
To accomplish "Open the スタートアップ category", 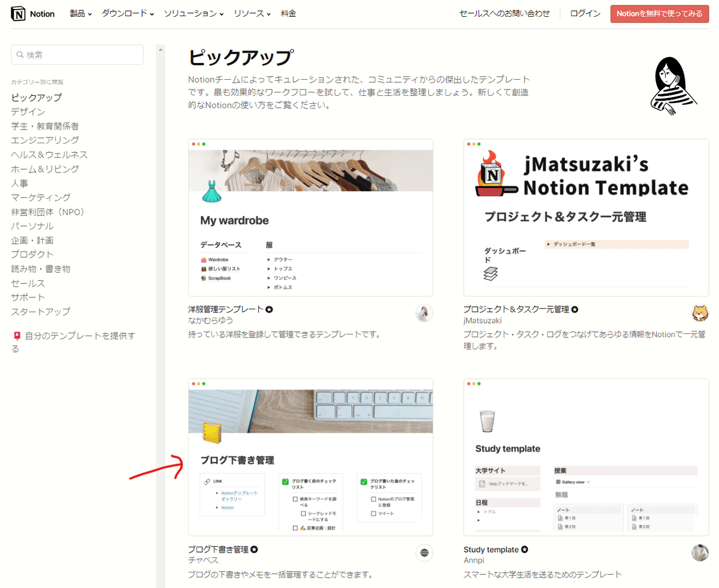I will pyautogui.click(x=41, y=312).
